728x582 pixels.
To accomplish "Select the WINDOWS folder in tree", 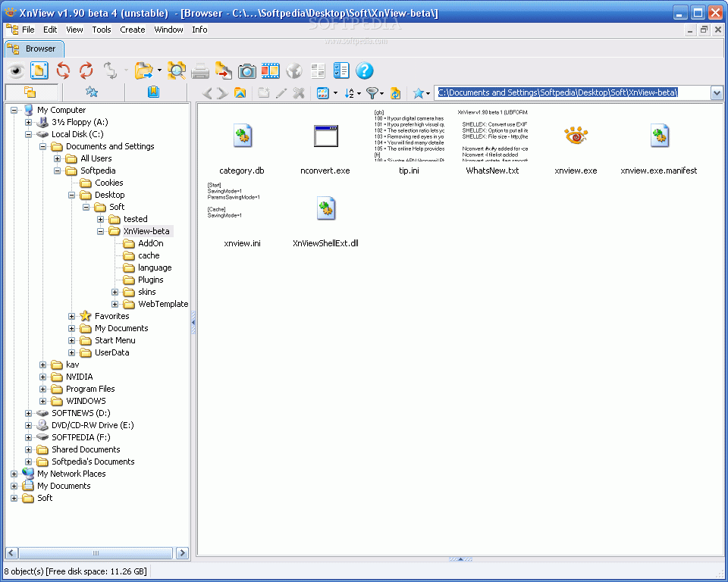I will pos(86,401).
